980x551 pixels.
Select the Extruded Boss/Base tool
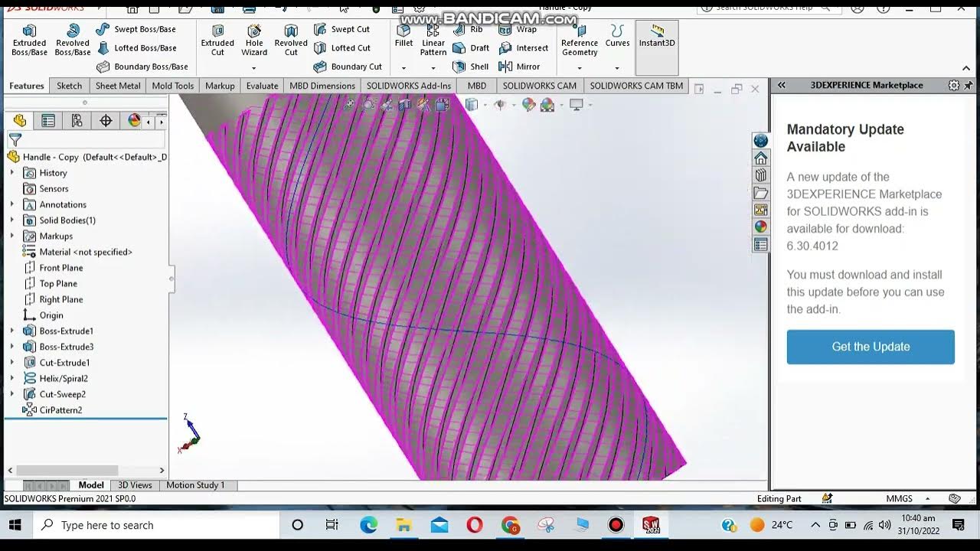29,40
